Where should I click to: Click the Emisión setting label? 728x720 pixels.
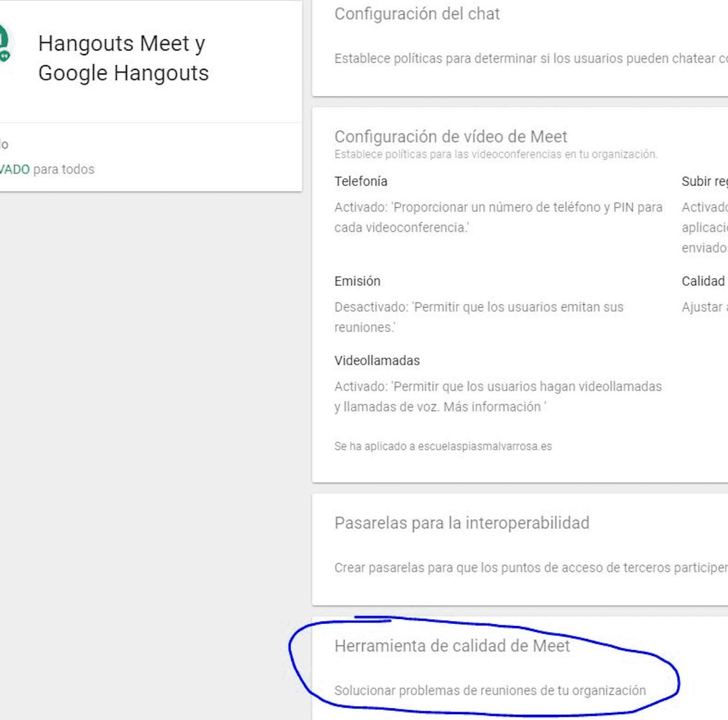[x=357, y=281]
